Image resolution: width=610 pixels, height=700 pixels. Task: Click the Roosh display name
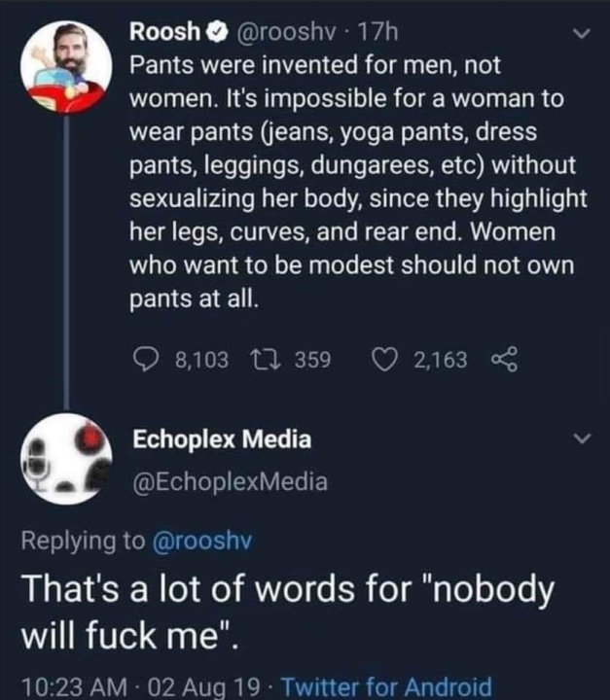(x=162, y=33)
